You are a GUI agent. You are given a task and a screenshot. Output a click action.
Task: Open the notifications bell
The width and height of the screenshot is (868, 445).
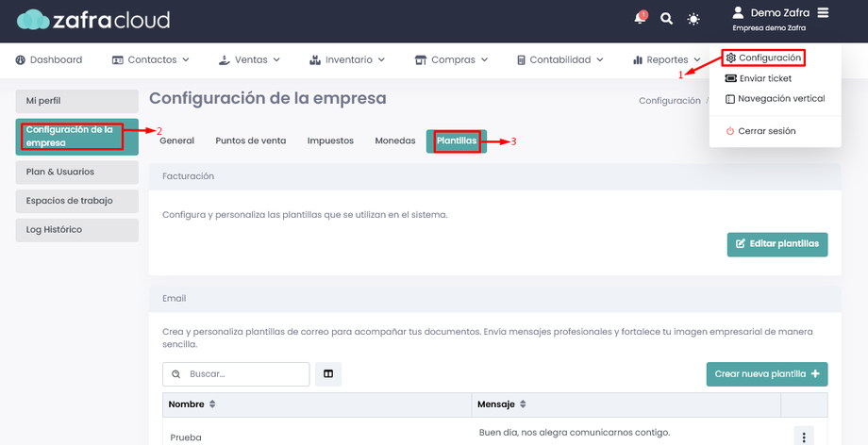tap(640, 18)
